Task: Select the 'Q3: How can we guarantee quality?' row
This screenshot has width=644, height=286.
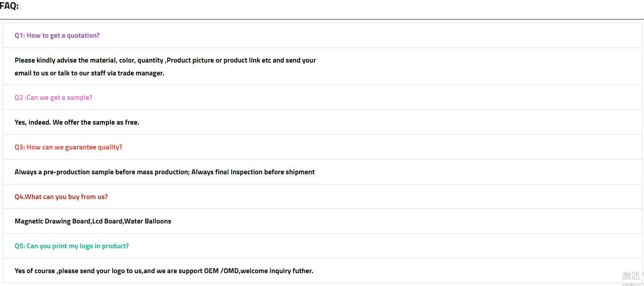Action: (x=68, y=147)
